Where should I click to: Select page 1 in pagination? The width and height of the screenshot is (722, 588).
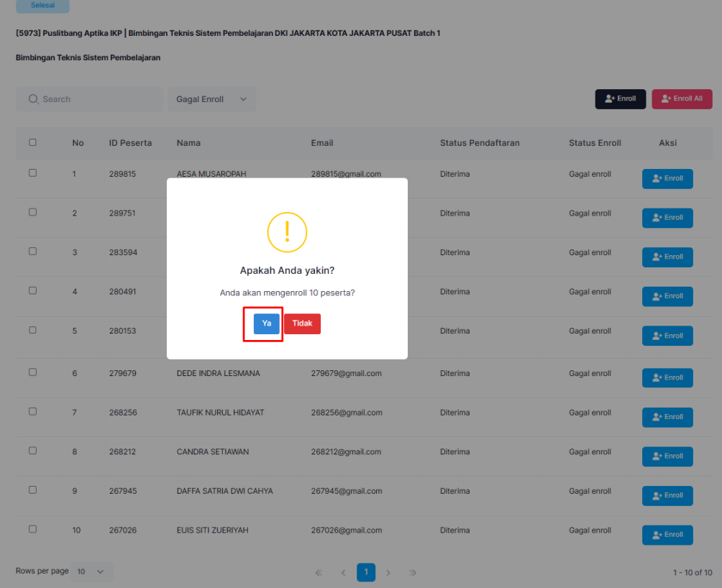pos(366,572)
